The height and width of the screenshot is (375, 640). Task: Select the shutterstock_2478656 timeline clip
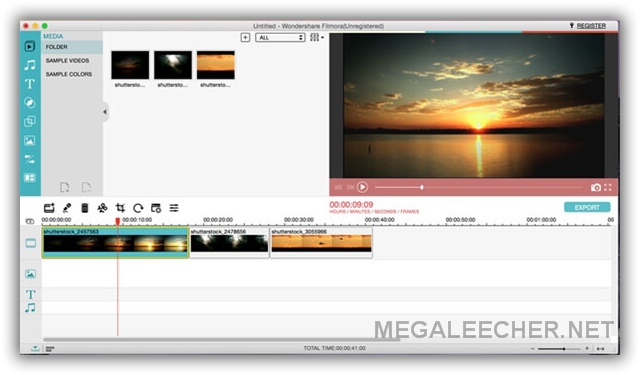click(x=229, y=242)
